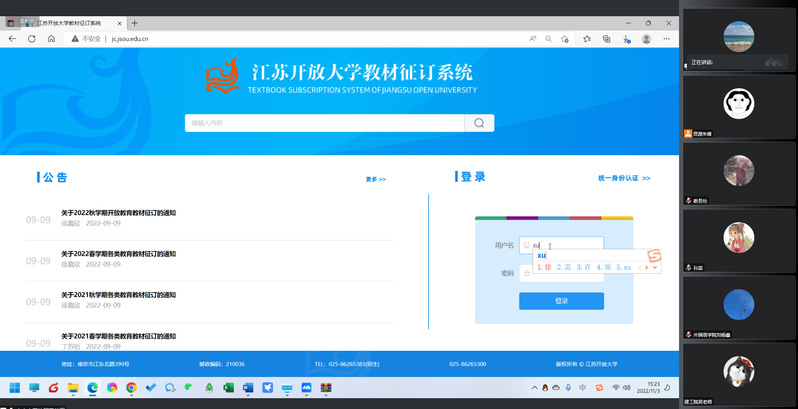Click the search magnifier icon in banner
The image size is (798, 409).
pyautogui.click(x=479, y=123)
